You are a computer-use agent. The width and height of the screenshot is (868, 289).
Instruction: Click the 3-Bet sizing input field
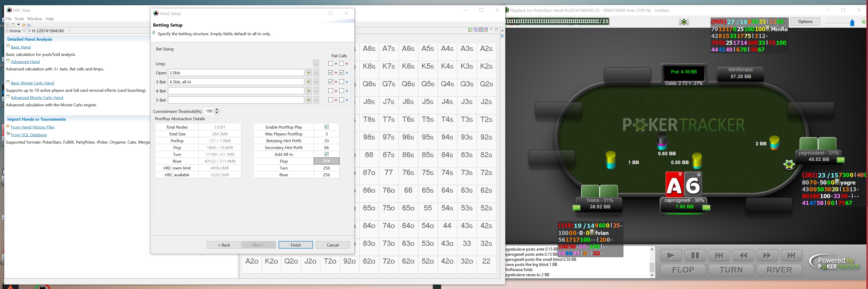click(x=236, y=82)
